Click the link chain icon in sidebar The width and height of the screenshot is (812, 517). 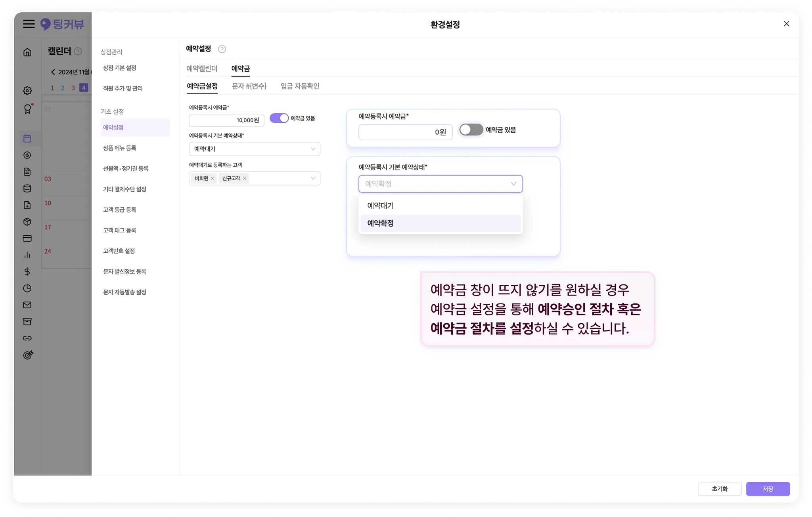pos(27,338)
